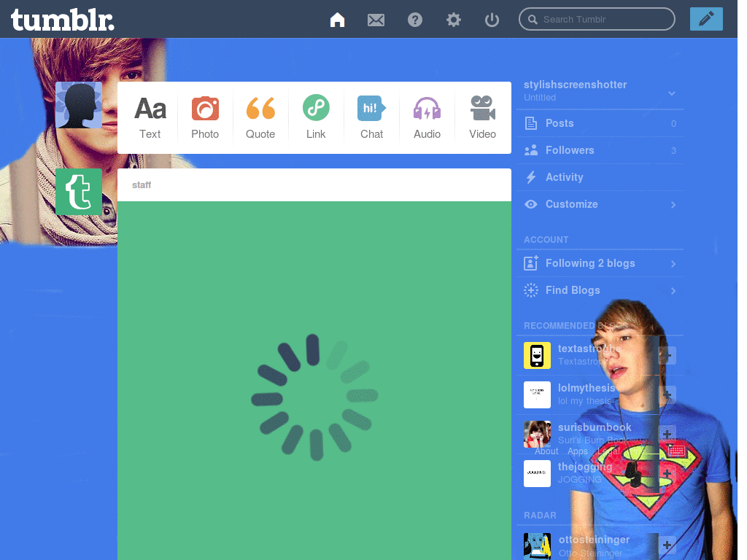Click the Following blogs person icon
This screenshot has height=560, width=747.
pyautogui.click(x=531, y=262)
